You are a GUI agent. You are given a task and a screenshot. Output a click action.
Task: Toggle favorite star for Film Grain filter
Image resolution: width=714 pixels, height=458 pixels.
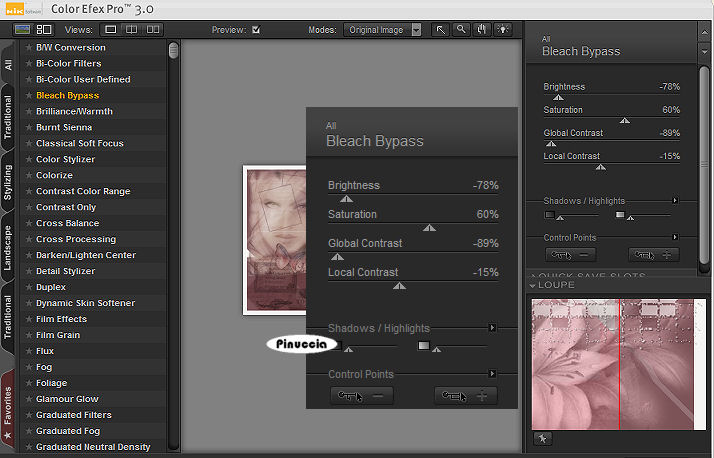27,335
